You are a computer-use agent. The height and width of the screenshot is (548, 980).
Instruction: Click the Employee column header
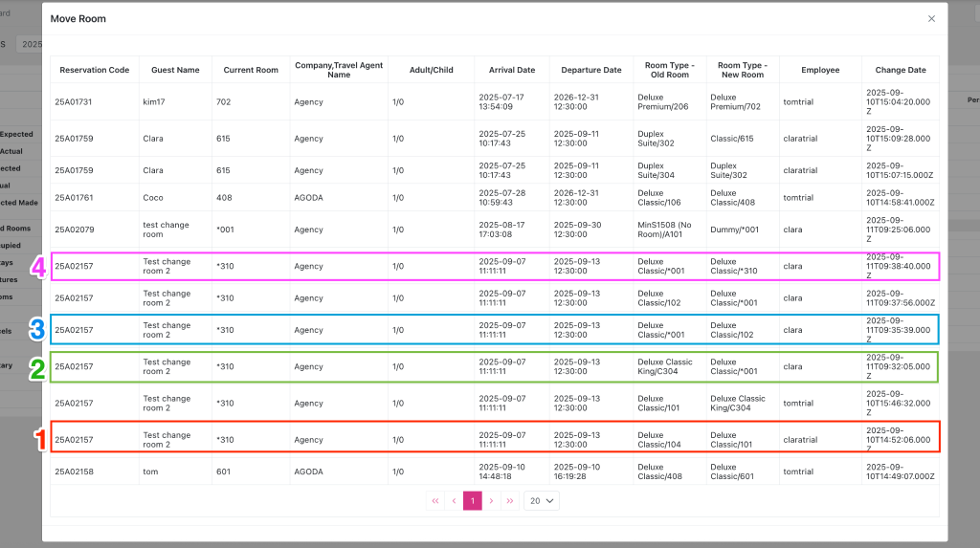(x=820, y=70)
